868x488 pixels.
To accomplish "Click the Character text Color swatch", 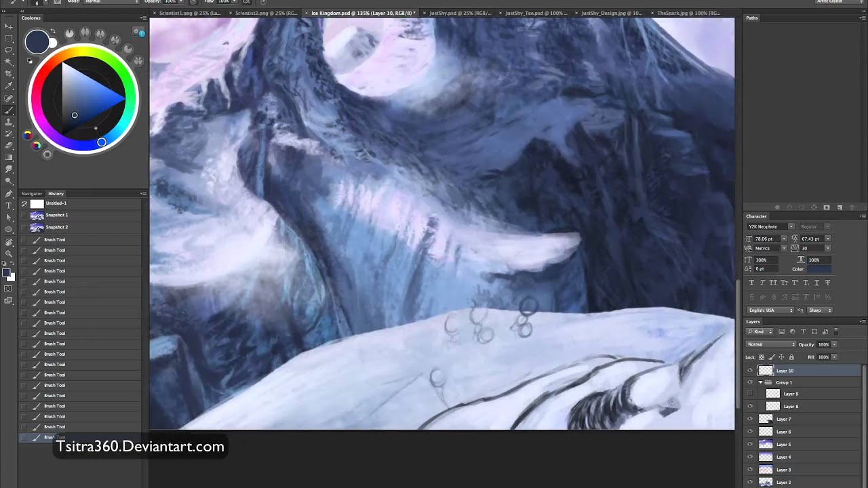I will click(x=818, y=269).
